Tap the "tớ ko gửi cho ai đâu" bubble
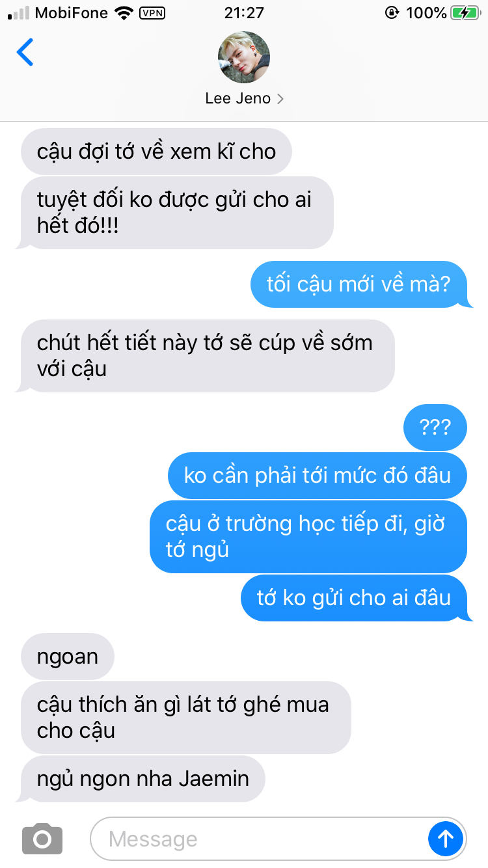This screenshot has height=868, width=488. pyautogui.click(x=354, y=598)
